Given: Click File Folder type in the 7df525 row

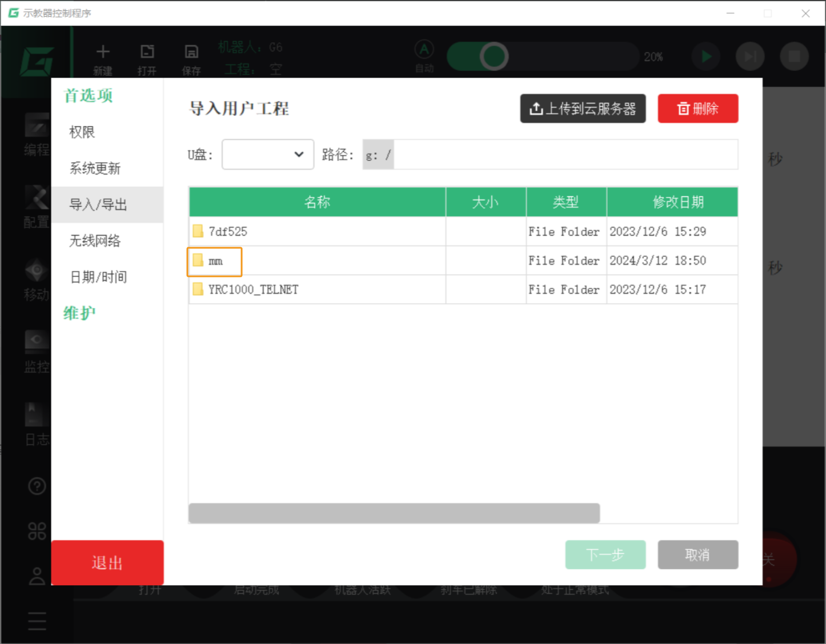Looking at the screenshot, I should click(564, 232).
